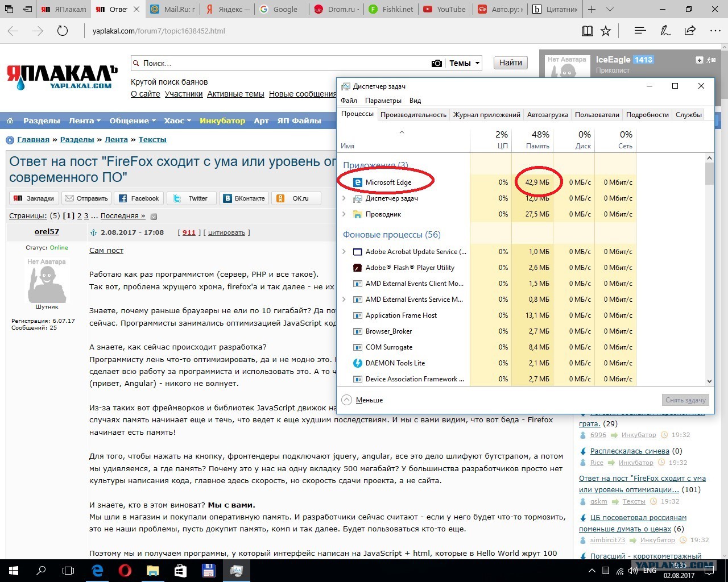Expand Диспетчер задач process row
728x582 pixels.
[344, 198]
